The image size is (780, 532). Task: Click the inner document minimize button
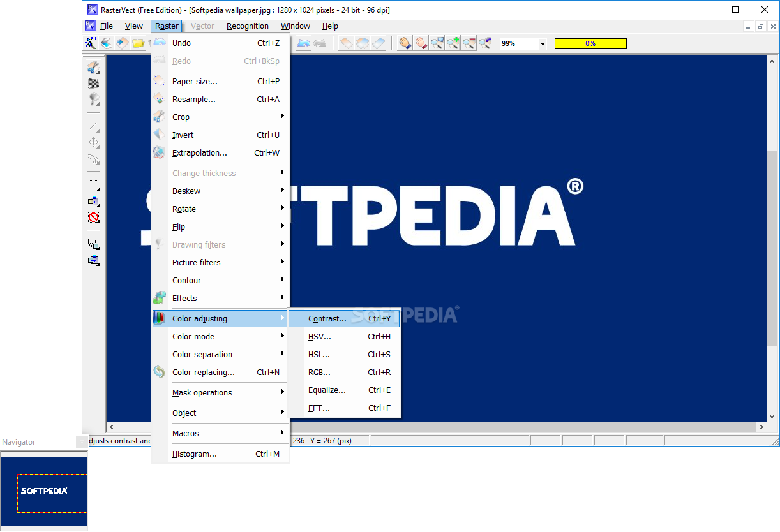749,26
